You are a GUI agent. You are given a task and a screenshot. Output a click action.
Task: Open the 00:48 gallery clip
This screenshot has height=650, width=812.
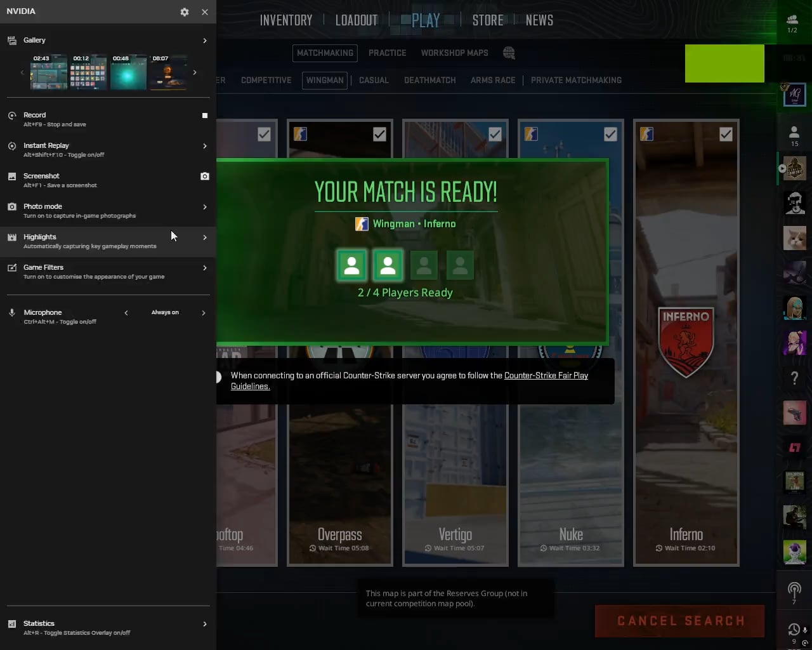[x=128, y=72]
